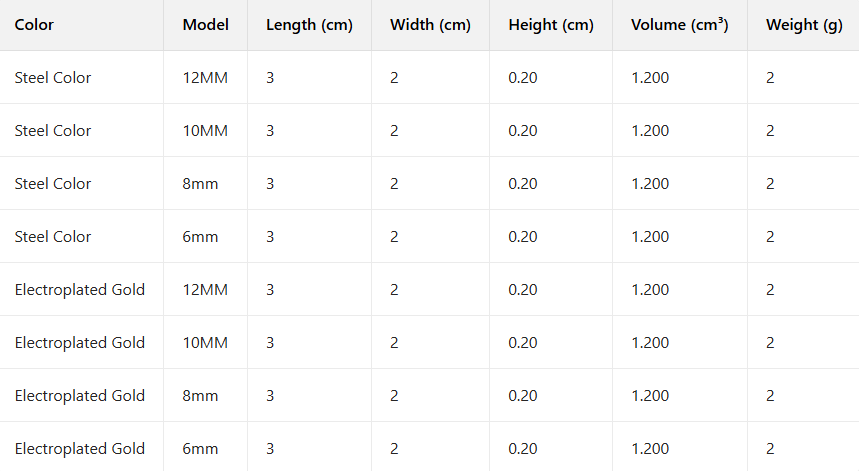Image resolution: width=859 pixels, height=471 pixels.
Task: Click height 0.20 in Electroplated Gold 12MM row
Action: [x=522, y=290]
